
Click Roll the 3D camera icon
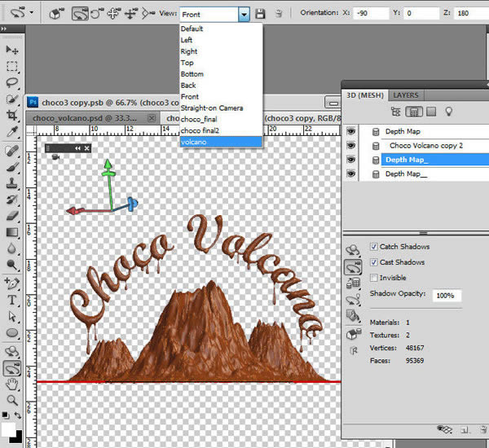[x=97, y=13]
